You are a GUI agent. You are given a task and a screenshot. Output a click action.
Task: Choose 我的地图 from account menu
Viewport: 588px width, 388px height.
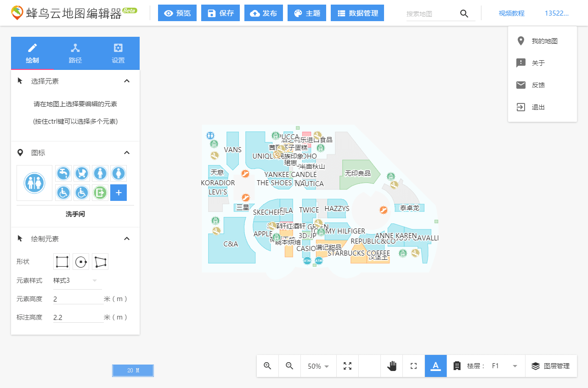(x=543, y=41)
